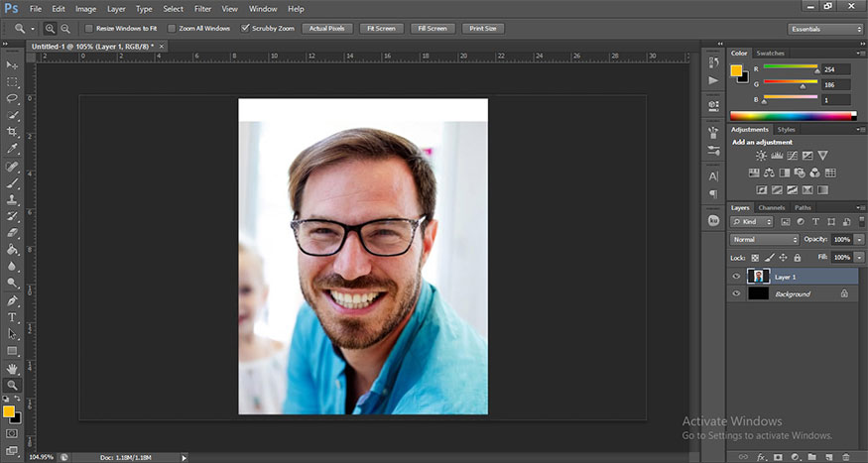Toggle lock transparent pixels
Screen dimensions: 868x463
(x=755, y=258)
